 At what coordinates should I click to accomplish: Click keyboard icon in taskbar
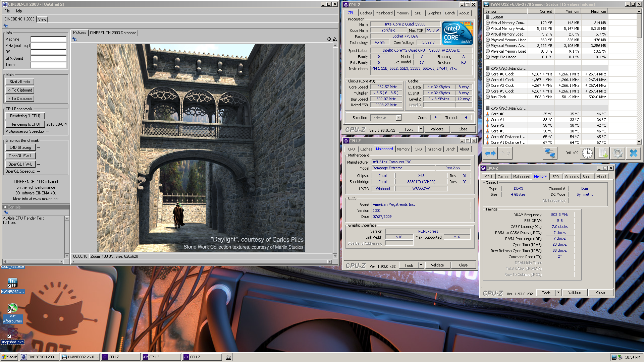coord(228,357)
